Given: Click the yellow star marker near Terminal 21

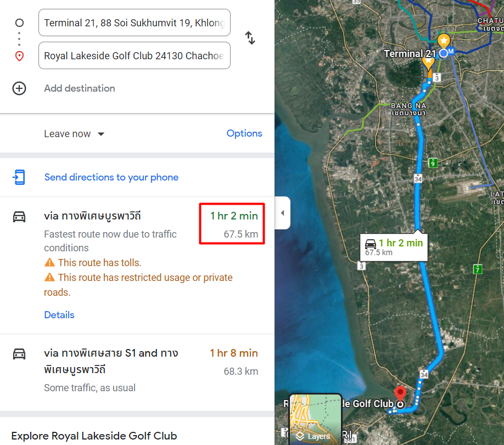Looking at the screenshot, I should (444, 41).
